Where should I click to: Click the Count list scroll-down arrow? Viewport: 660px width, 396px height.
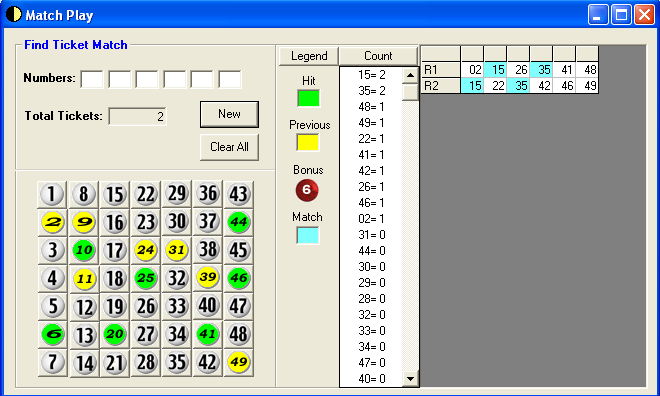point(410,378)
